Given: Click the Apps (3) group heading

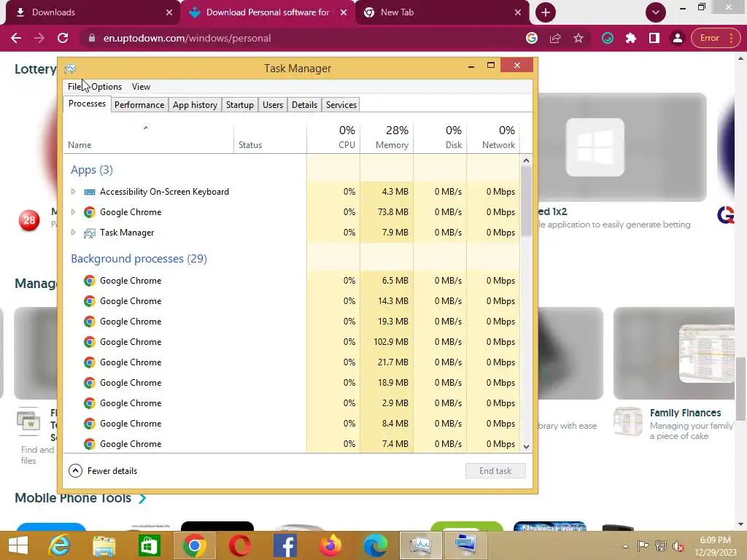Looking at the screenshot, I should 92,170.
